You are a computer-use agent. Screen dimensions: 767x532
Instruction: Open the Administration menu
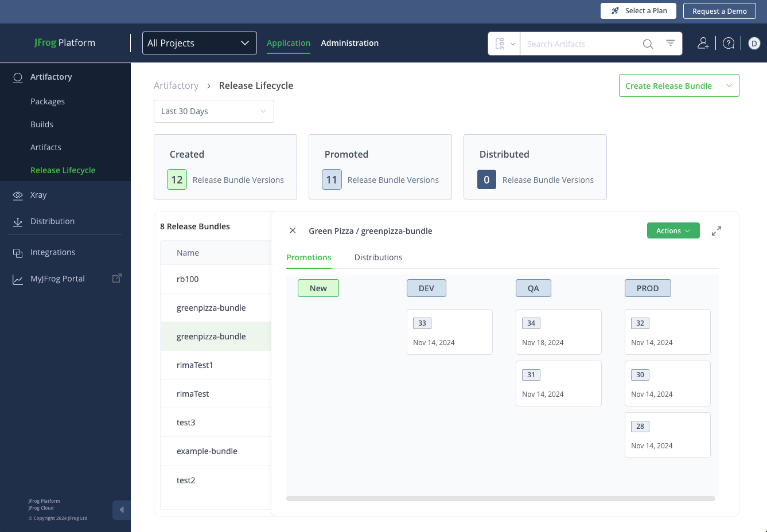[350, 43]
